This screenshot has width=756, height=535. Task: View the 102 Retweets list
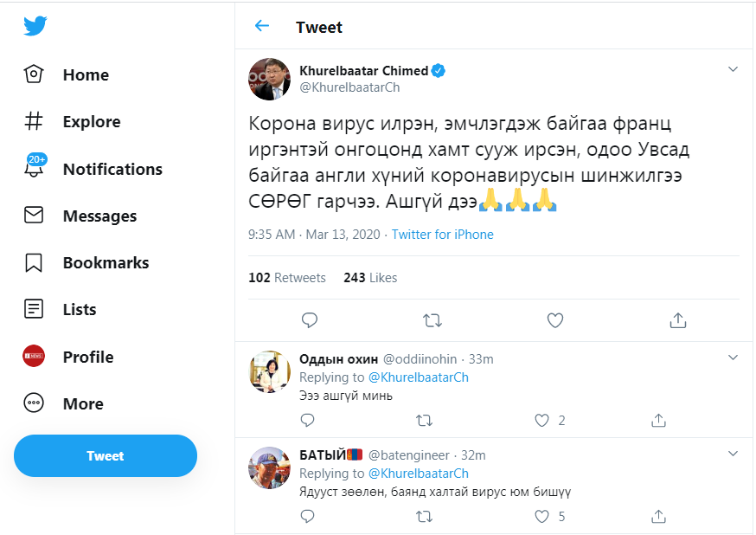click(x=287, y=278)
